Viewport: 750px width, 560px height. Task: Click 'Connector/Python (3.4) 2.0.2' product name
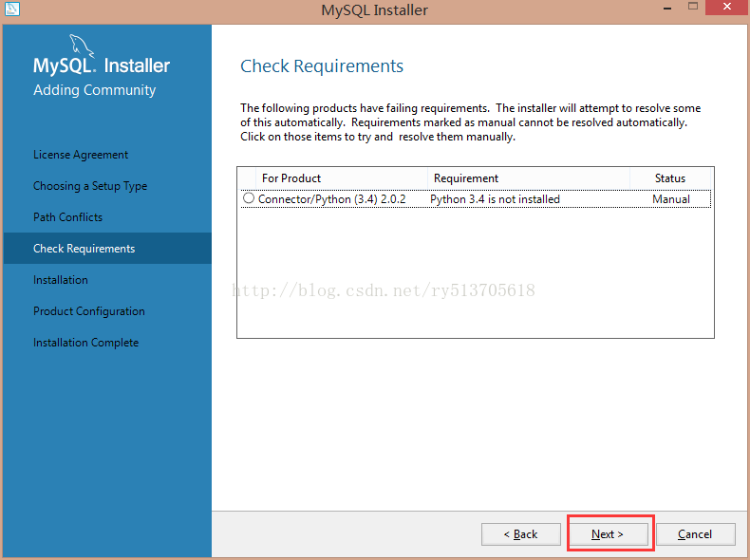[x=331, y=199]
